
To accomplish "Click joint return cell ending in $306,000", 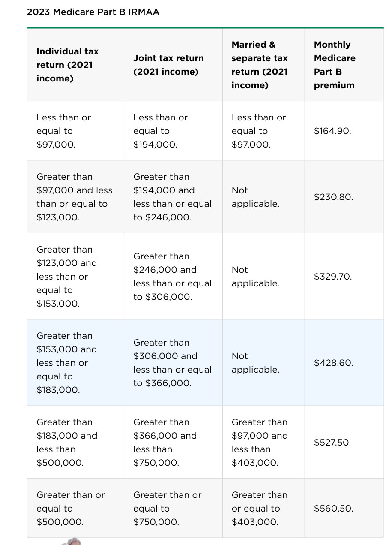I will coord(172,277).
